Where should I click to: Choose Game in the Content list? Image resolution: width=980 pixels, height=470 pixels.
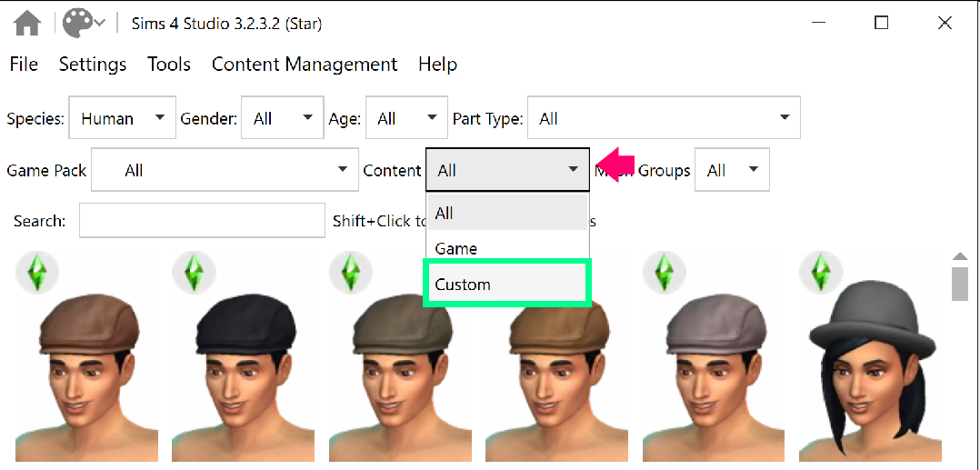coord(507,248)
